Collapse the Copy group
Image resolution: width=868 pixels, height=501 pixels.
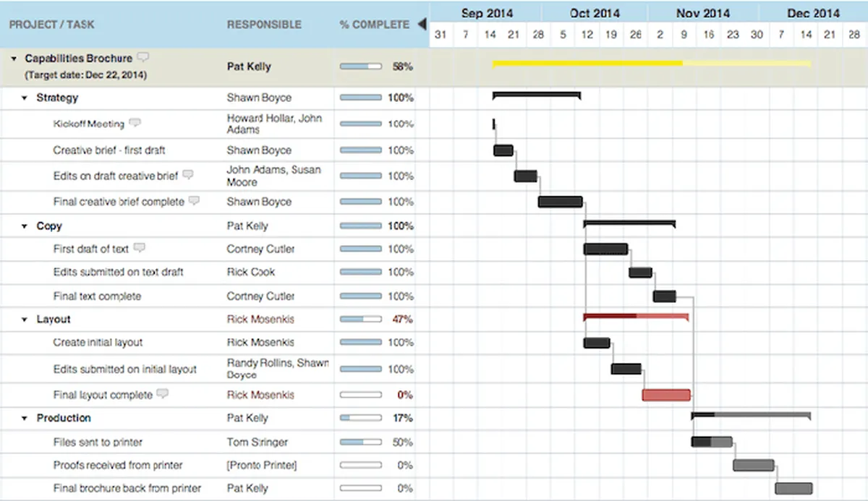25,226
